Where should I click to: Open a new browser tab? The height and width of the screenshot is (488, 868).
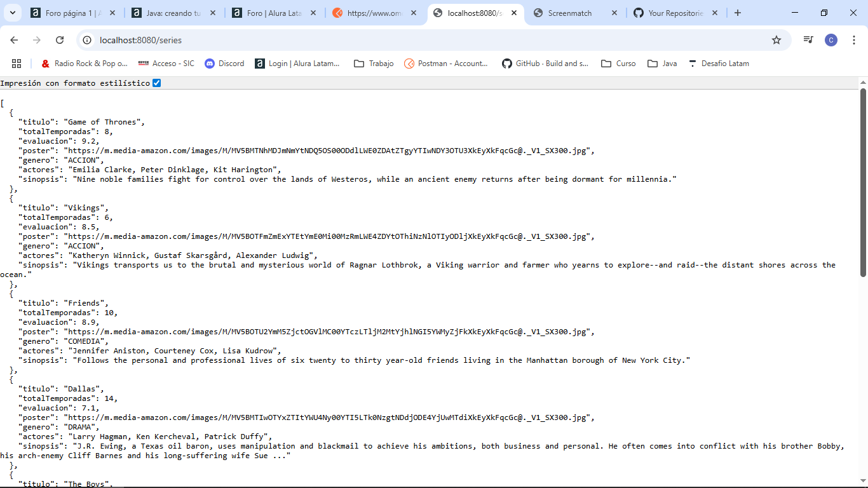point(737,13)
